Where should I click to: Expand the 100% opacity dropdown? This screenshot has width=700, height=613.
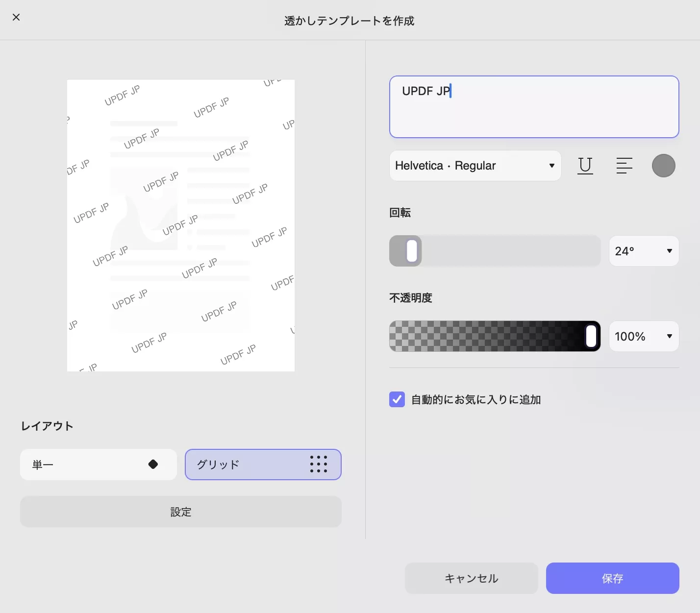click(644, 336)
